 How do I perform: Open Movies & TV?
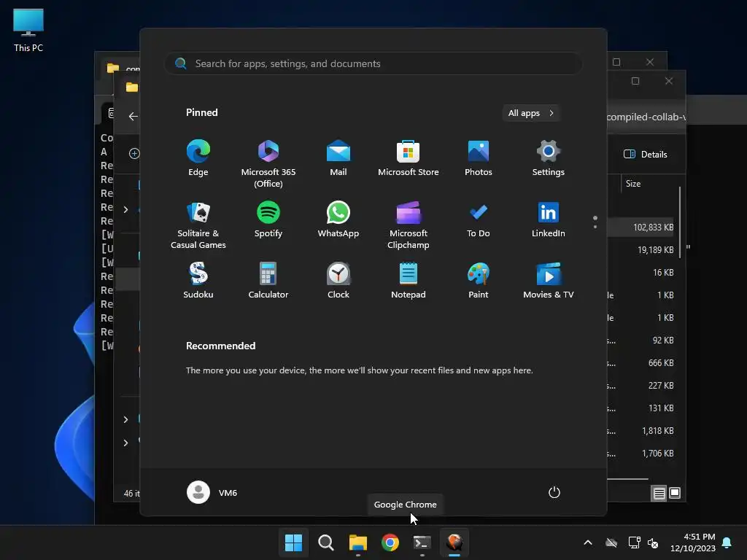coord(549,281)
